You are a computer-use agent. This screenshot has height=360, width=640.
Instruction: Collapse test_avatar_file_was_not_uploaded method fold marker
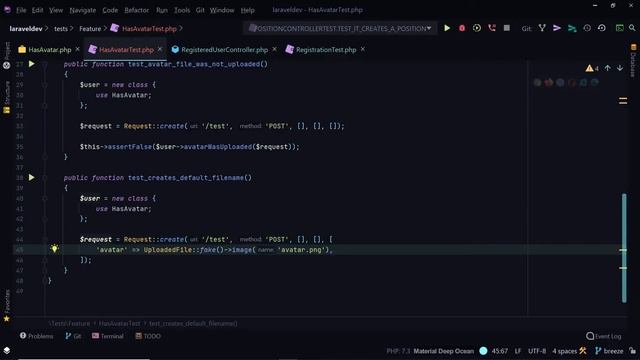point(45,64)
